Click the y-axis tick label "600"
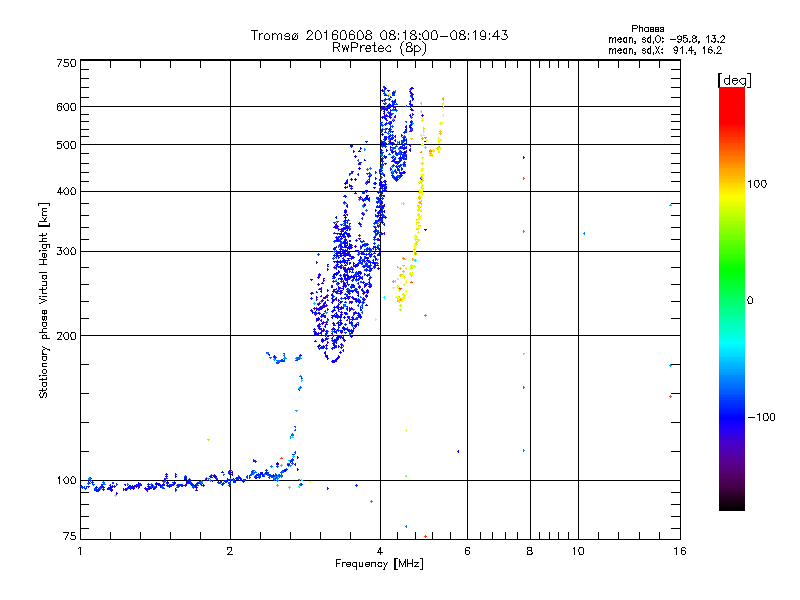The image size is (800, 600). coord(66,107)
